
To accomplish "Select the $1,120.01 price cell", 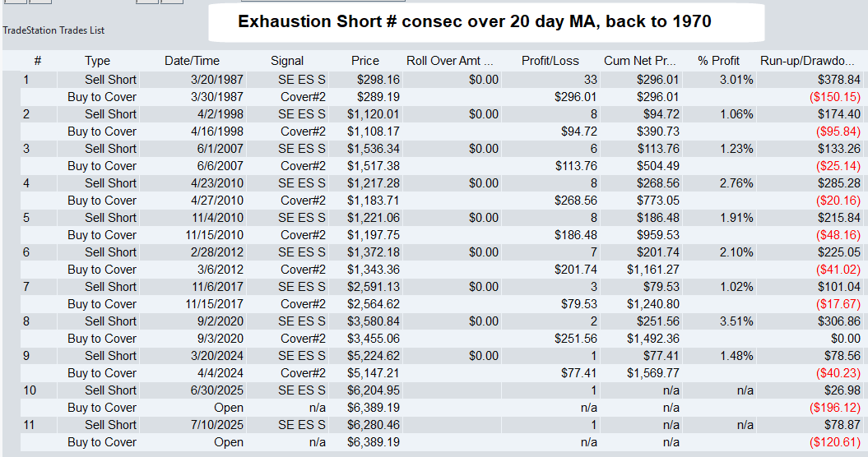I will pos(376,114).
